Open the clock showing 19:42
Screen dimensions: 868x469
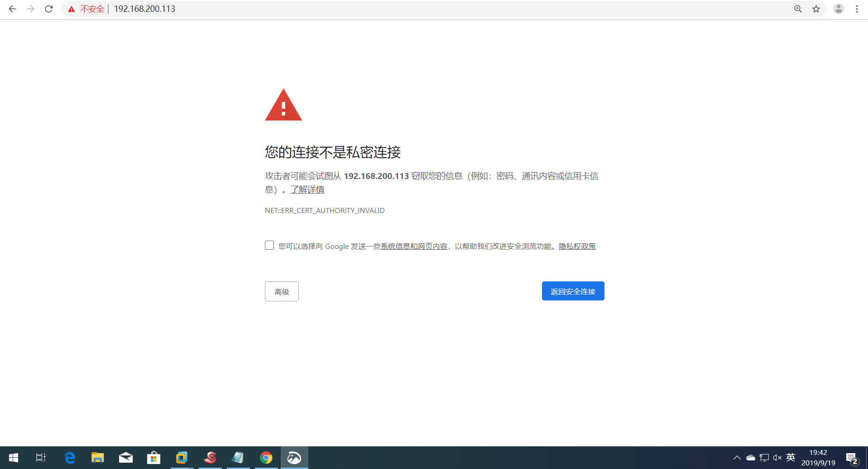click(818, 458)
